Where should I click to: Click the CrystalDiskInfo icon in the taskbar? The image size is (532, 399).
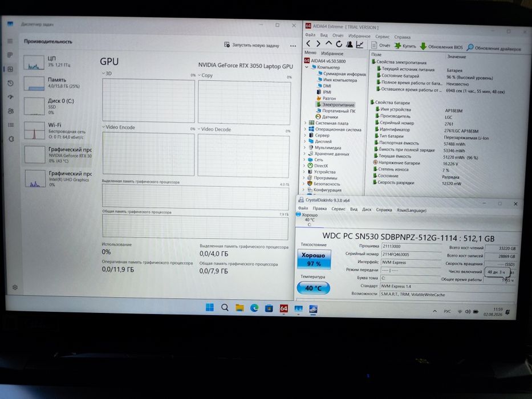[x=313, y=309]
